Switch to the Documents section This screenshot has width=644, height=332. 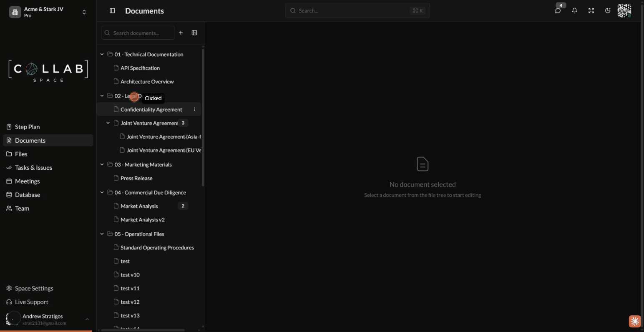tap(30, 140)
